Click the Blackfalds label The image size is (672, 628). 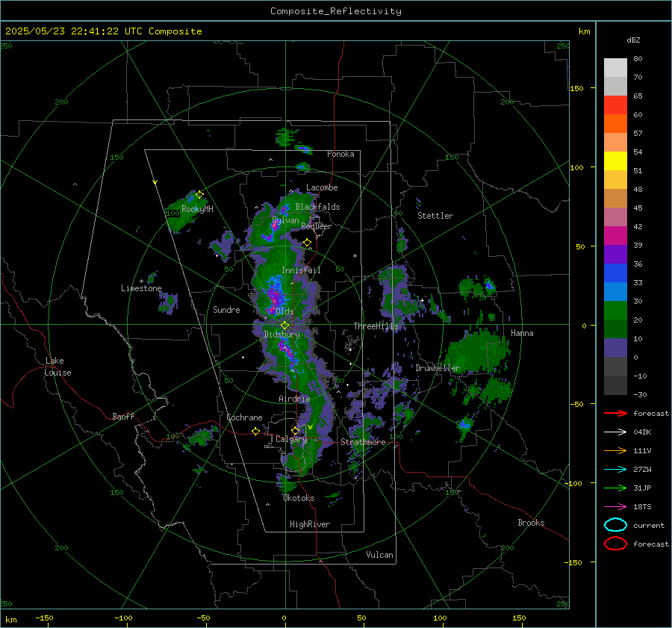[317, 207]
